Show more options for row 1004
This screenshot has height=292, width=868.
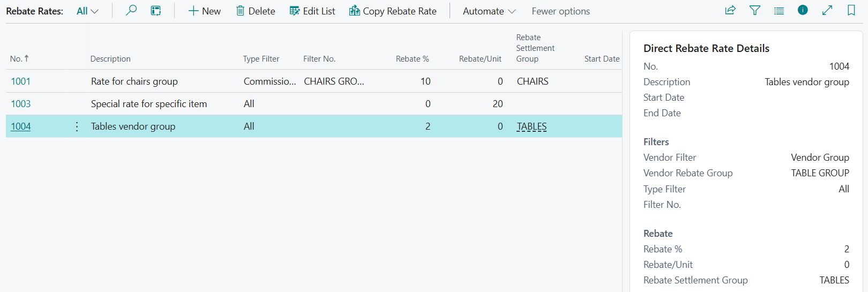[x=77, y=126]
